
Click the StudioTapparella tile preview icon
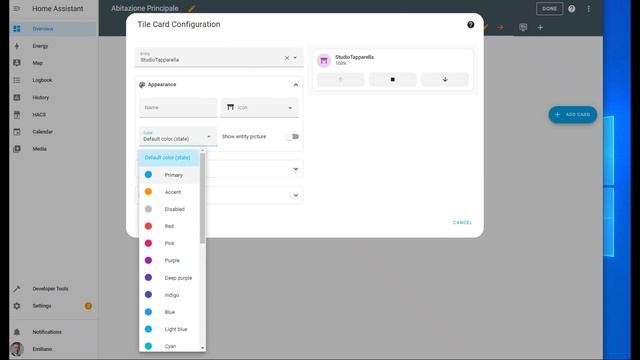point(324,60)
